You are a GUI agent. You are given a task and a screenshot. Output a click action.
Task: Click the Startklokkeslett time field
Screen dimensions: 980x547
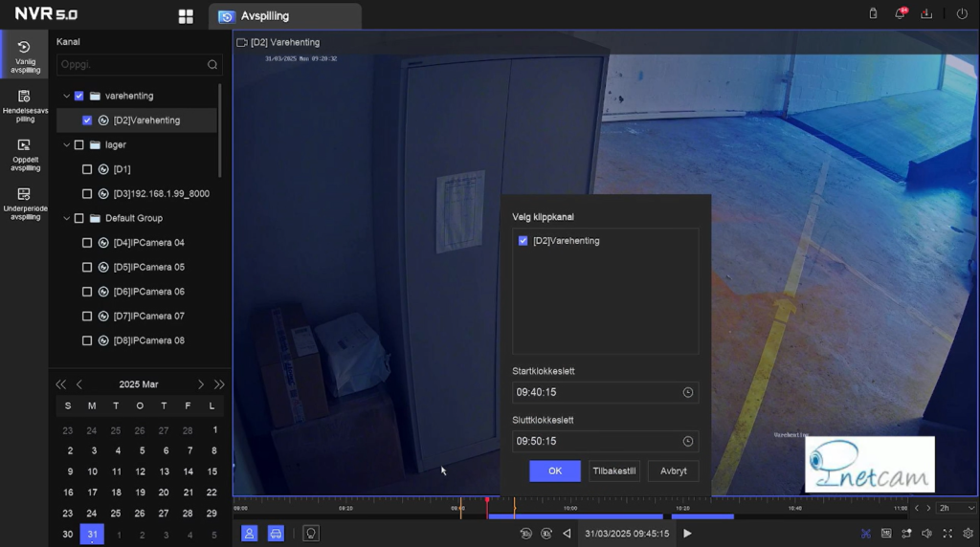click(x=596, y=392)
